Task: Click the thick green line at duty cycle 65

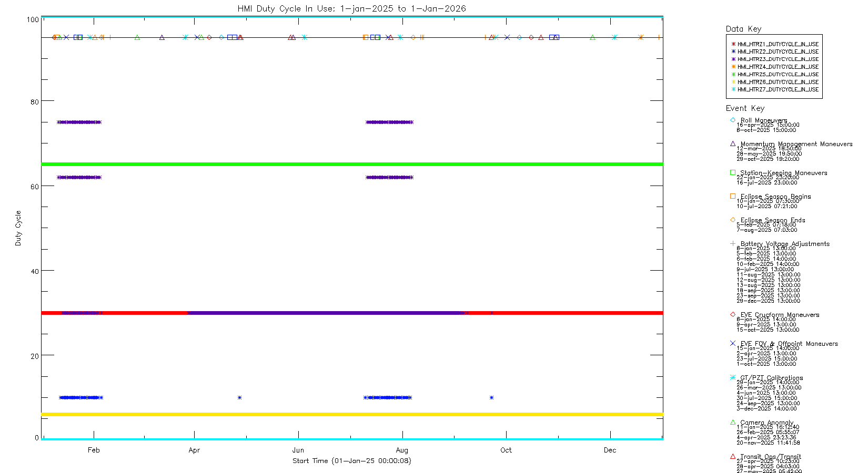Action: pyautogui.click(x=351, y=164)
